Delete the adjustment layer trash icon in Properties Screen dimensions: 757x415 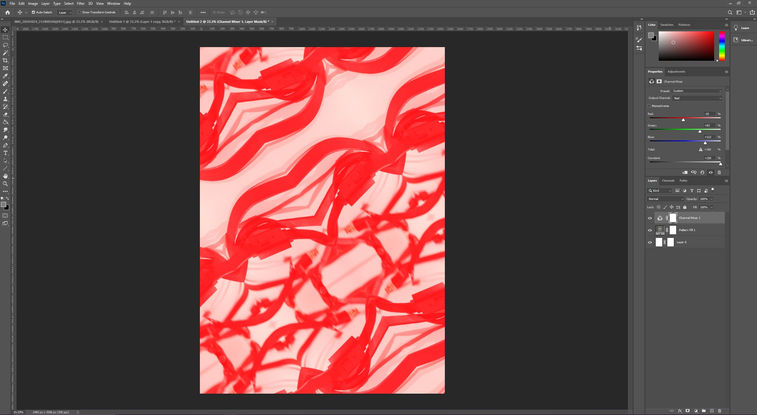[719, 172]
